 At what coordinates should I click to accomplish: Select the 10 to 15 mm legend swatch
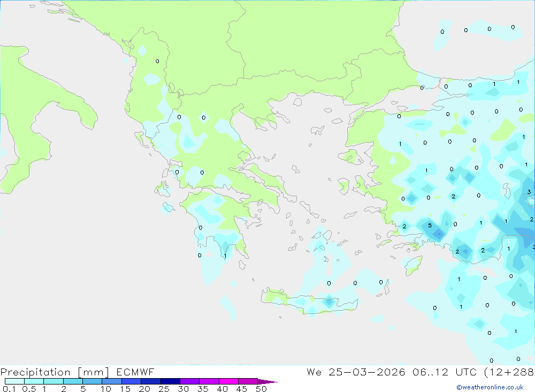(x=112, y=381)
